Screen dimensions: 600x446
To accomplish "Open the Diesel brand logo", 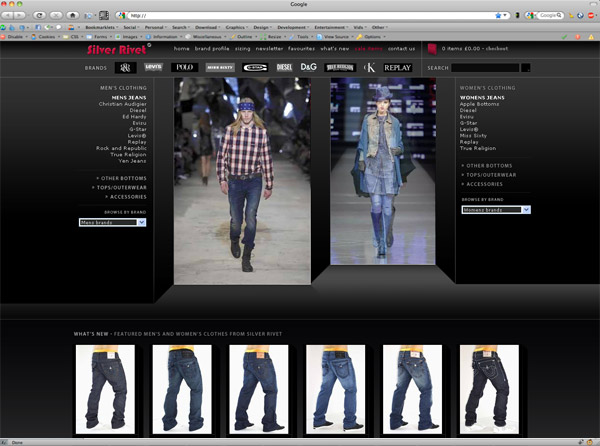I will [284, 67].
